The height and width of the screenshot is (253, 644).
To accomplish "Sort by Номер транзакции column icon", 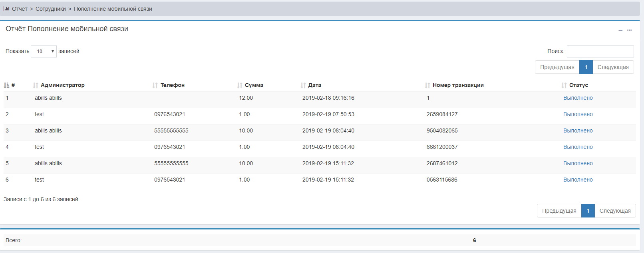I will point(427,85).
